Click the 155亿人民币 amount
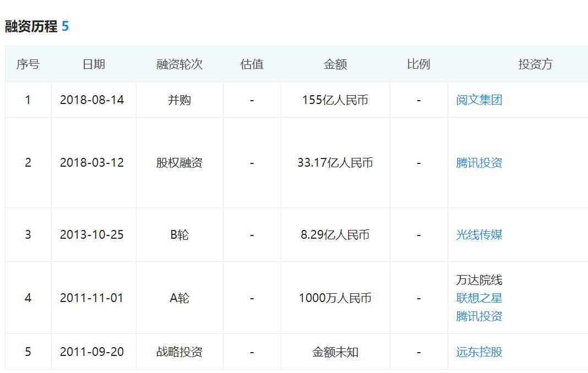 [335, 100]
